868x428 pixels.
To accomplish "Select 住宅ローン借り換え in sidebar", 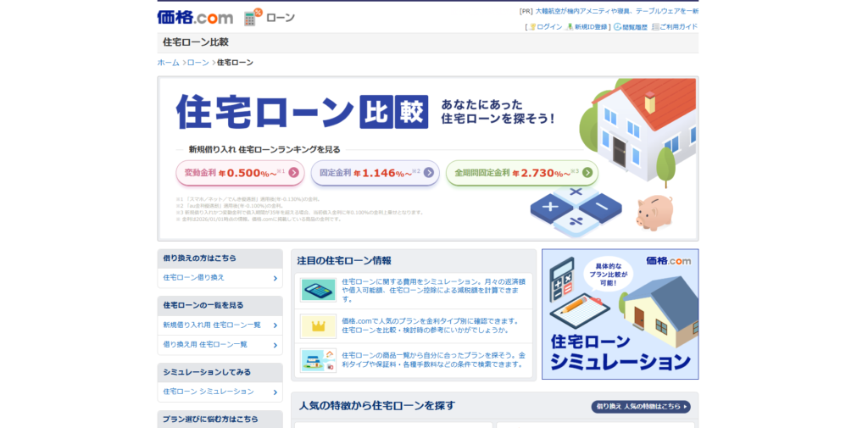I will [220, 278].
